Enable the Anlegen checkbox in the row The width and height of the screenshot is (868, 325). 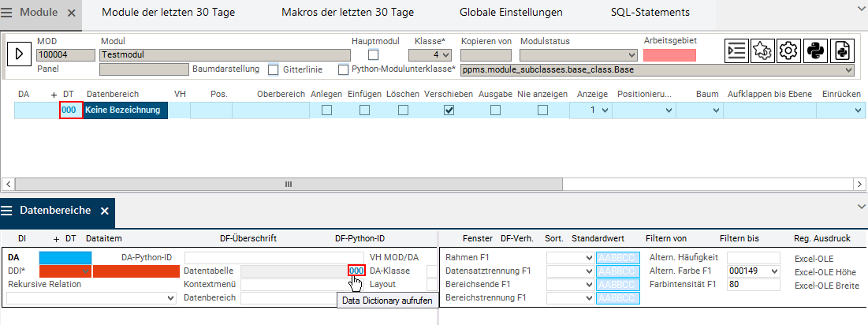[x=326, y=110]
